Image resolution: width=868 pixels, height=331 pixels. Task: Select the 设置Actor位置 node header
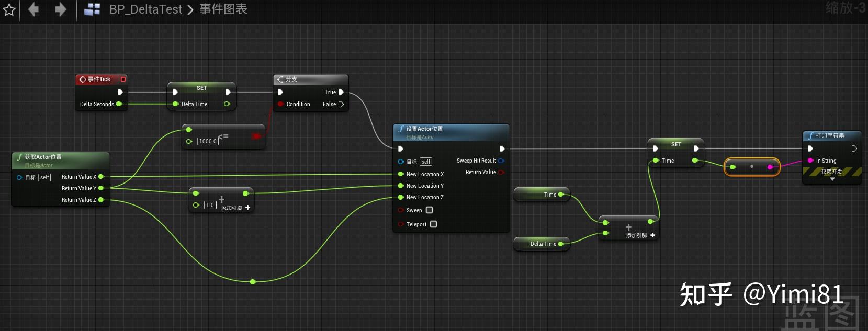[x=452, y=132]
